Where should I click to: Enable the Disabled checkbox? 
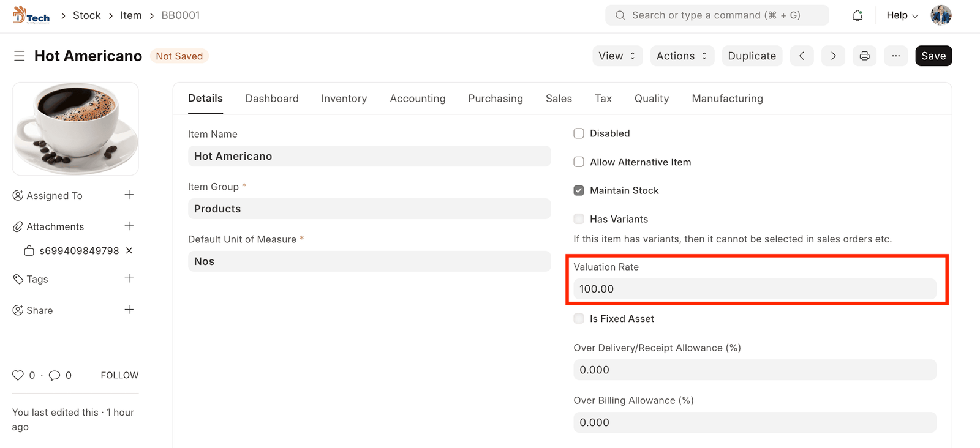pos(579,133)
